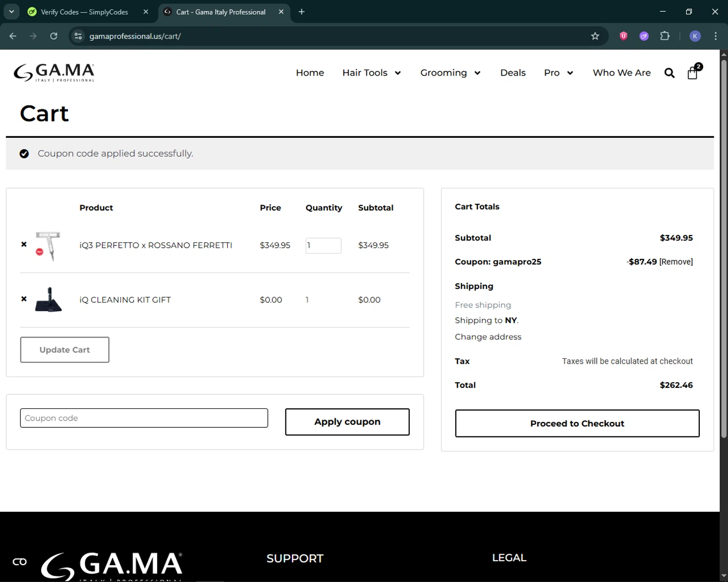Open the tab search dropdown arrow

point(11,12)
